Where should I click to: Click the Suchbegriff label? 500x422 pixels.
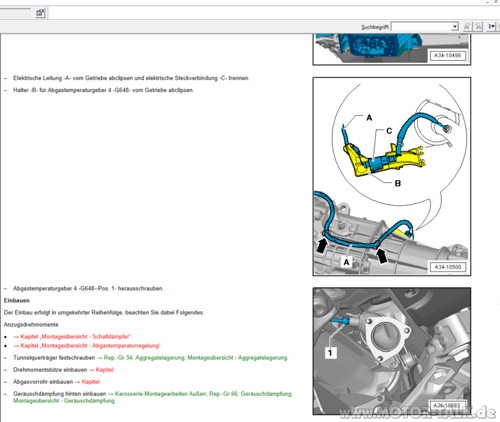tap(375, 27)
